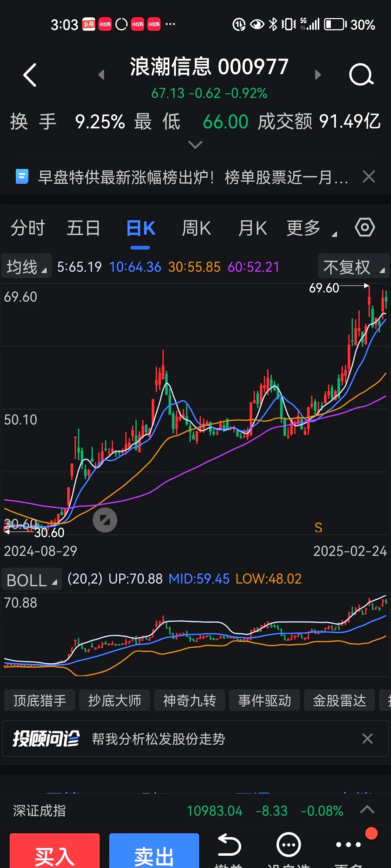Tap the BOLL MID:59.45 value

click(199, 579)
